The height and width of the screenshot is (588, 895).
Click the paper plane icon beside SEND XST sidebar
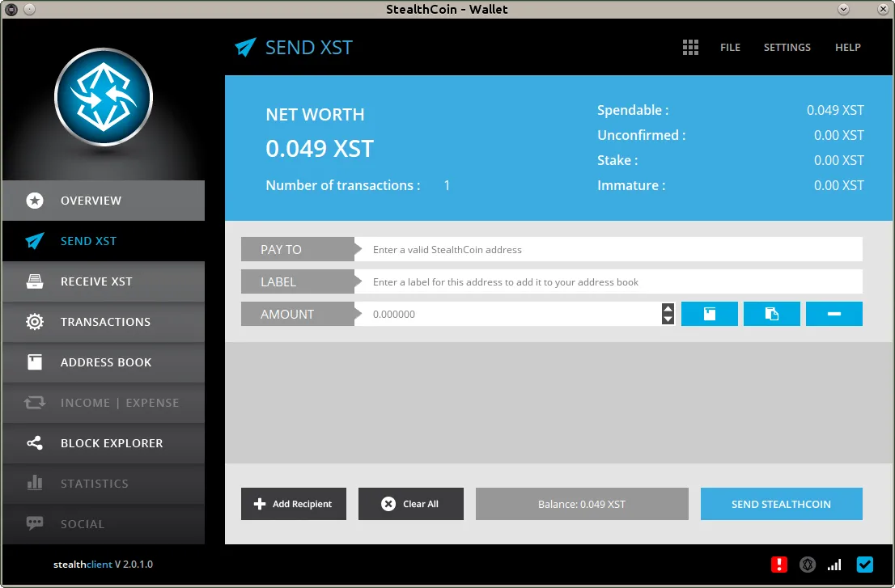pyautogui.click(x=35, y=241)
